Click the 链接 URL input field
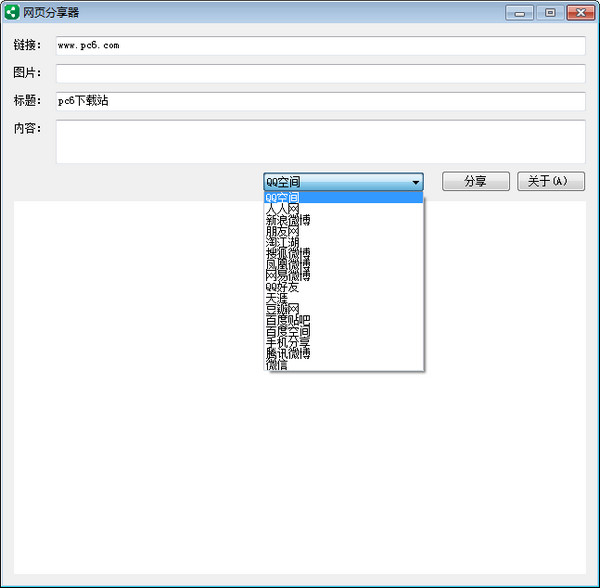600x588 pixels. pyautogui.click(x=321, y=46)
